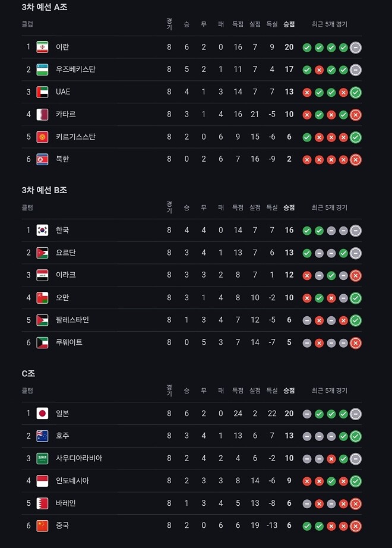Click the Saudi Arabia flag icon
This screenshot has height=548, width=392.
(42, 458)
